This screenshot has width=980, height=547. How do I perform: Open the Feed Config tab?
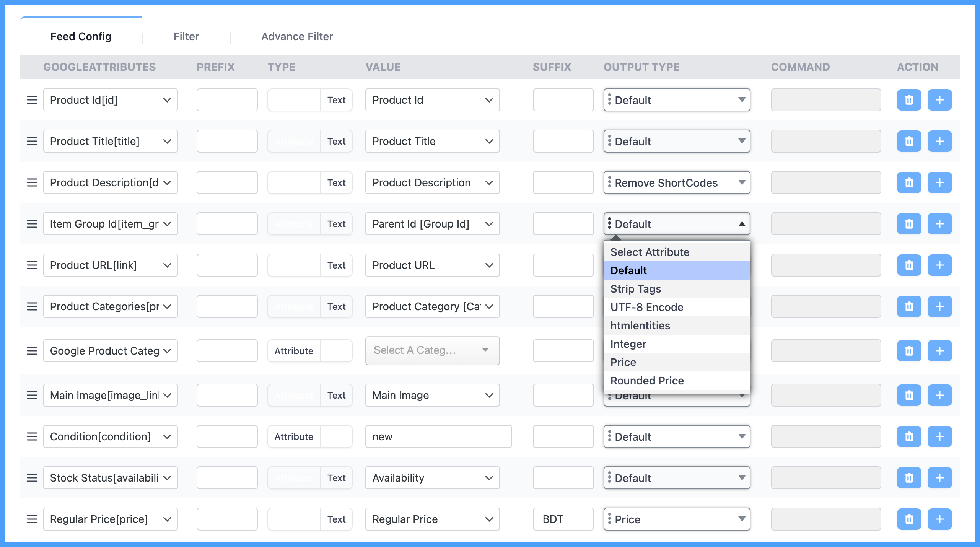click(x=81, y=36)
